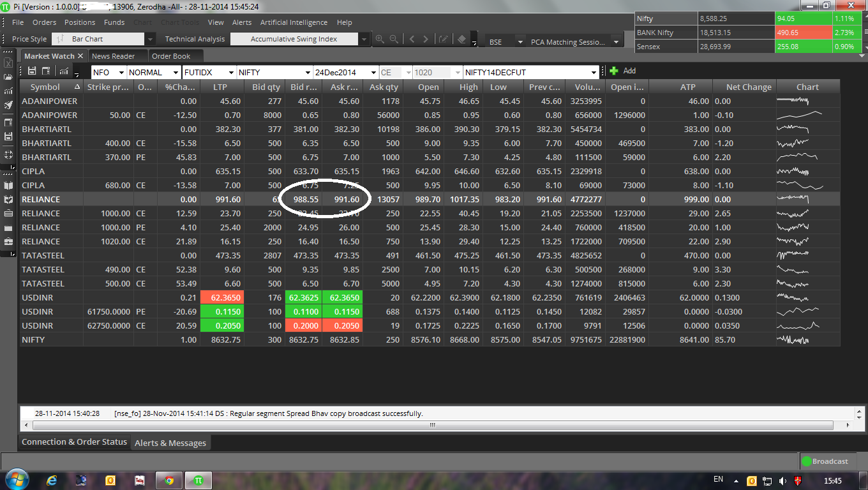Open the Windows Start menu
The width and height of the screenshot is (868, 490).
[x=16, y=479]
